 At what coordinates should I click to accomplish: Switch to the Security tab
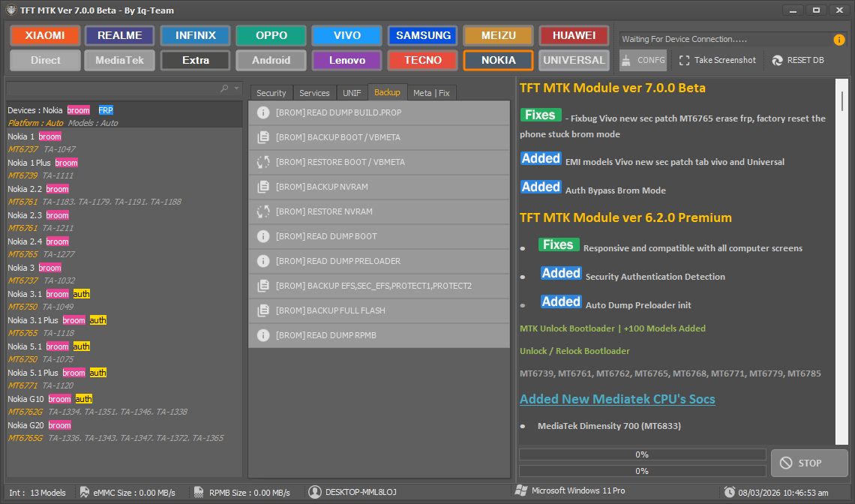click(270, 92)
